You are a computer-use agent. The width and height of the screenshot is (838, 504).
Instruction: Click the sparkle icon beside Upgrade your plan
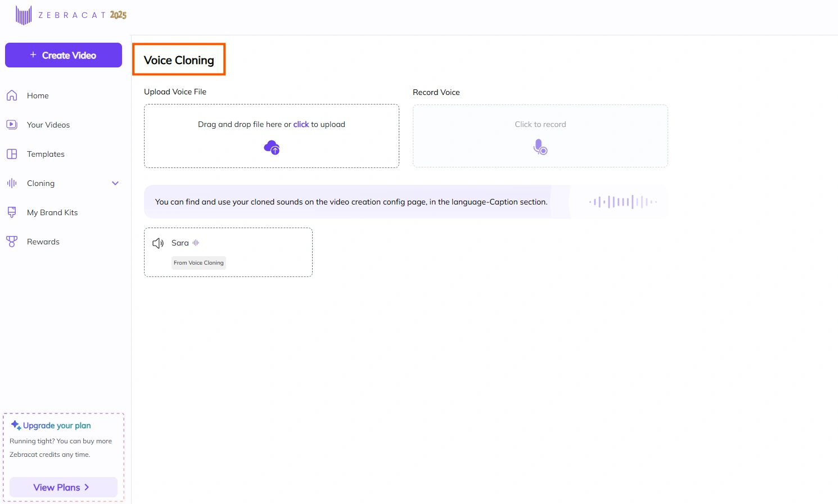click(16, 425)
